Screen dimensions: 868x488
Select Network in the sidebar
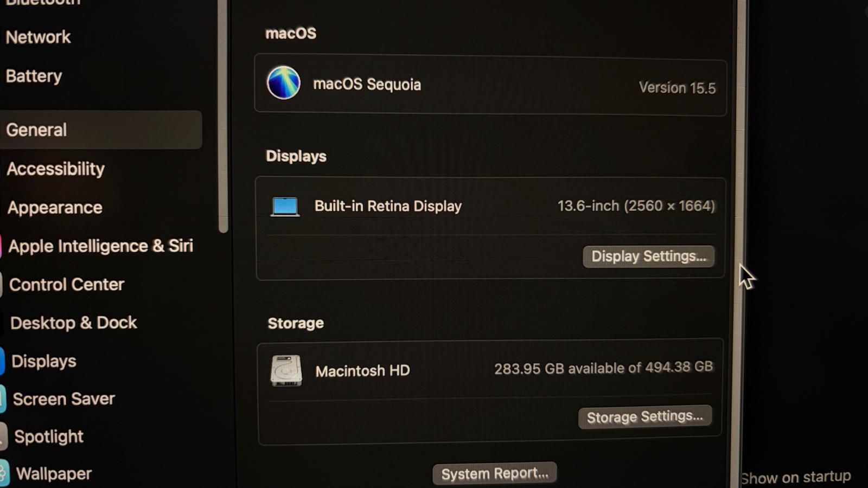click(x=38, y=37)
